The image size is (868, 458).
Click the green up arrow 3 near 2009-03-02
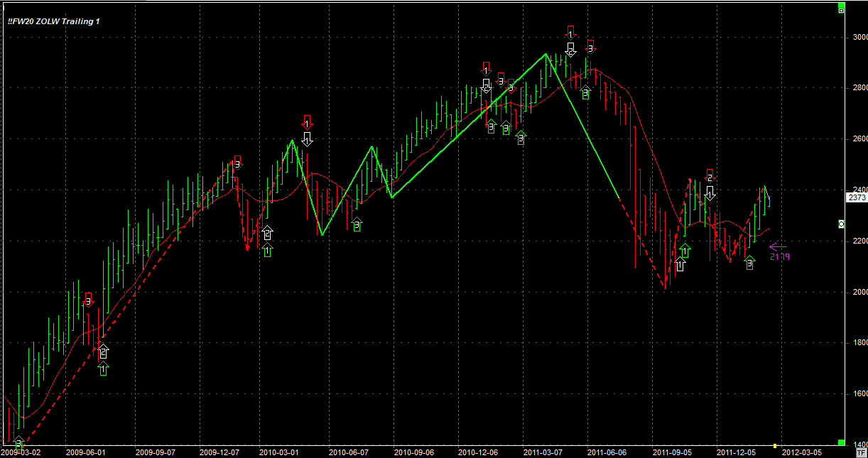pyautogui.click(x=18, y=442)
